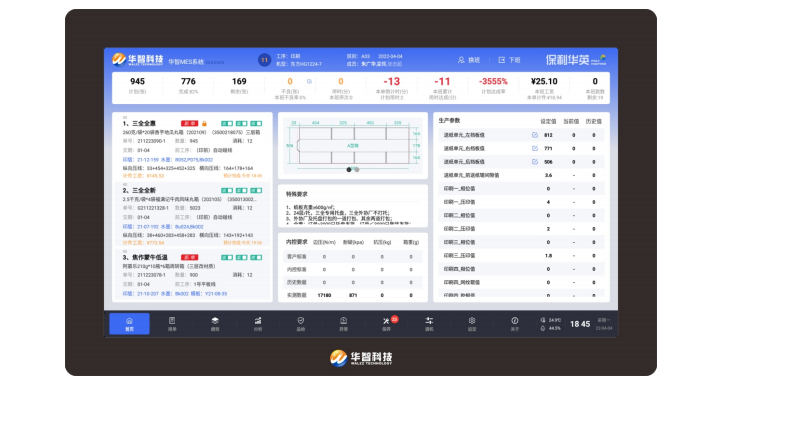
Task: Select the layers stack icon in bottom bar
Action: [x=215, y=323]
